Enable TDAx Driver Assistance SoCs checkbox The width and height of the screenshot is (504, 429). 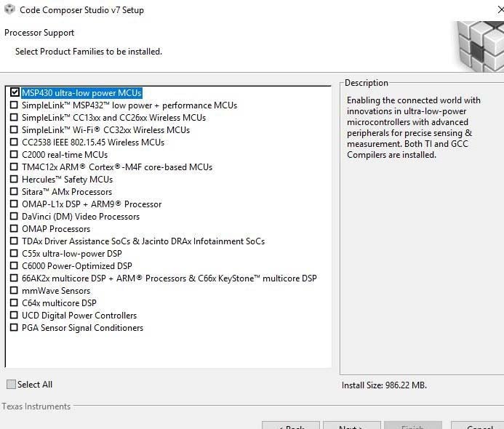pyautogui.click(x=14, y=241)
